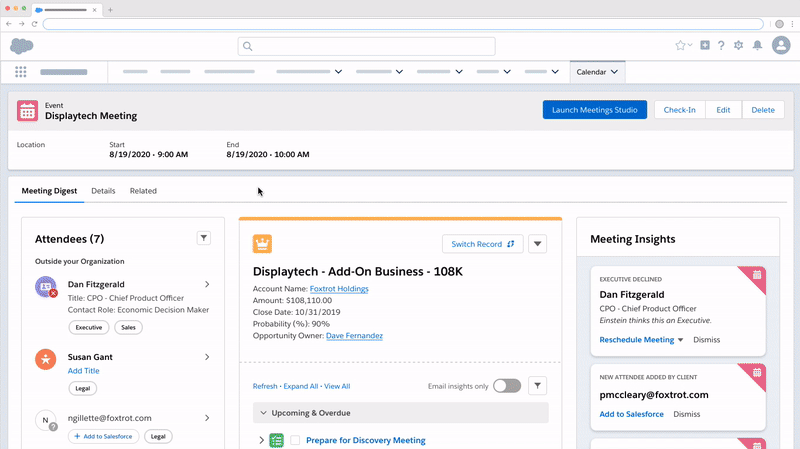This screenshot has width=800, height=449.
Task: Click the Favorites star icon
Action: (x=680, y=46)
